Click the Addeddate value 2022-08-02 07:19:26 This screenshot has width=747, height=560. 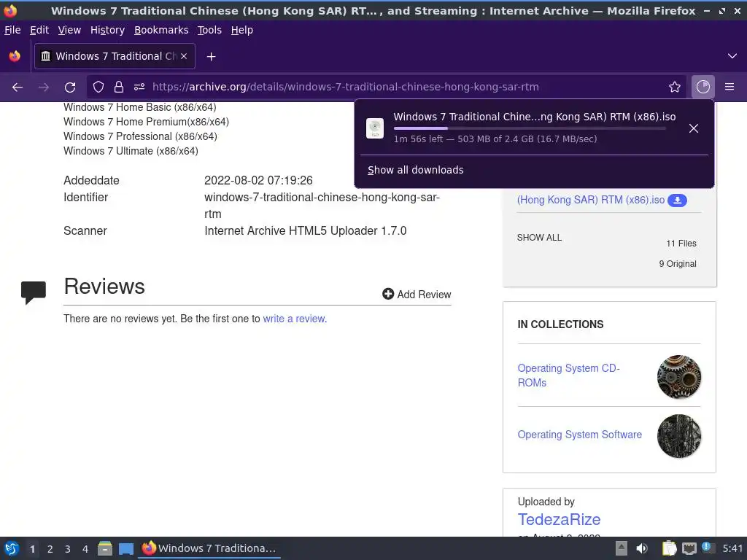[x=258, y=181]
